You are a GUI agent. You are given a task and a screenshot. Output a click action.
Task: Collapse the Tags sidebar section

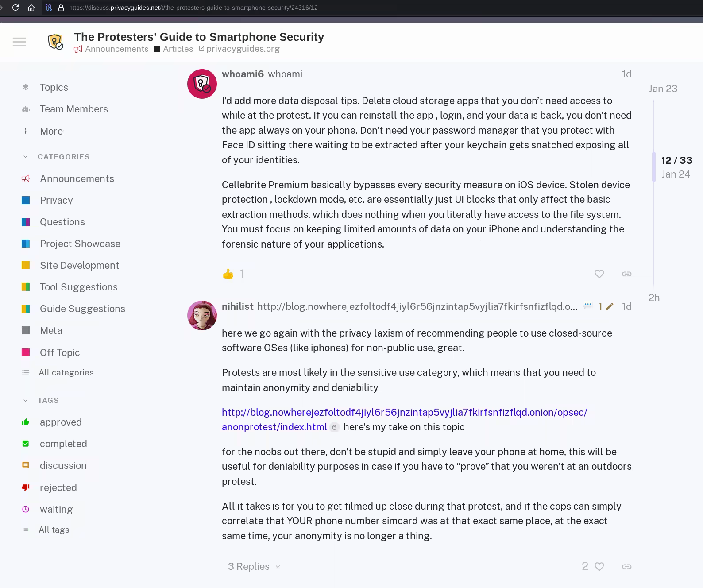[x=26, y=400]
